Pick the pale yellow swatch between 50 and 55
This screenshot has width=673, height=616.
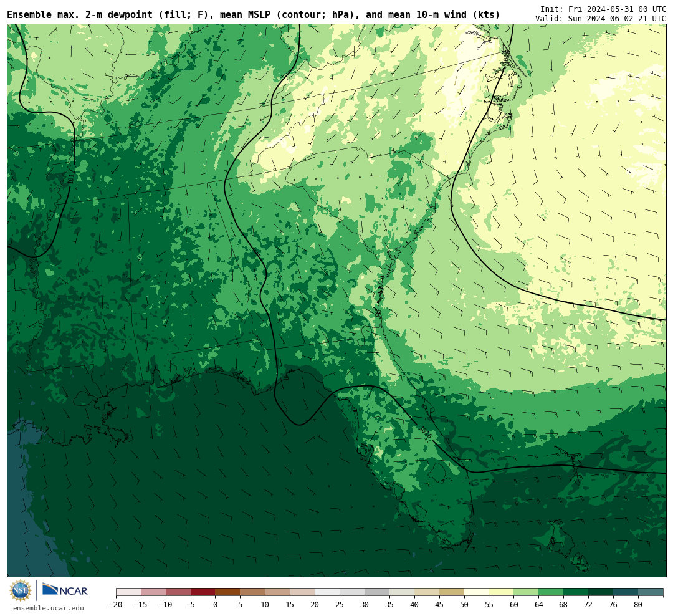477,592
